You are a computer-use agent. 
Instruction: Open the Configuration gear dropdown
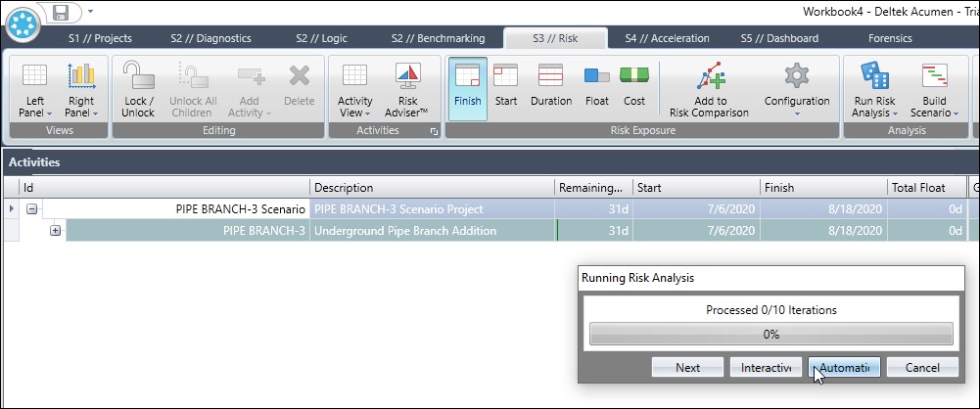pos(797,90)
